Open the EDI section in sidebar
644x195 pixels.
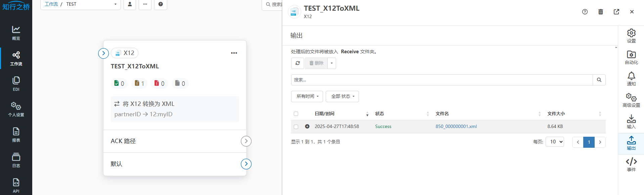coord(16,83)
